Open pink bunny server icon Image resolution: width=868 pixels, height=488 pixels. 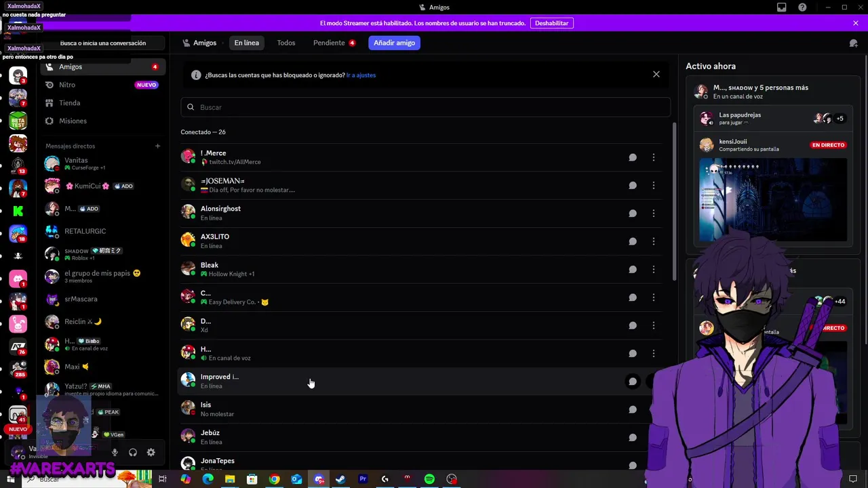pos(18,324)
